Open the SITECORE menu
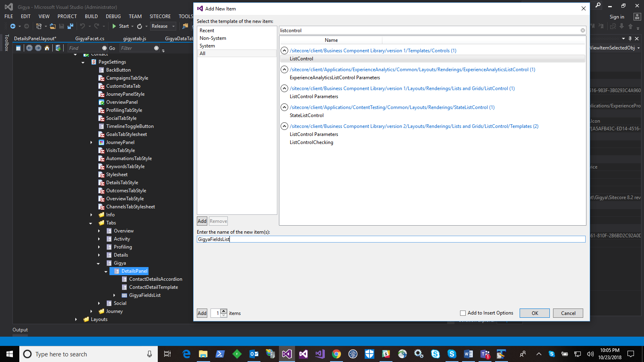This screenshot has width=644, height=362. pos(160,16)
